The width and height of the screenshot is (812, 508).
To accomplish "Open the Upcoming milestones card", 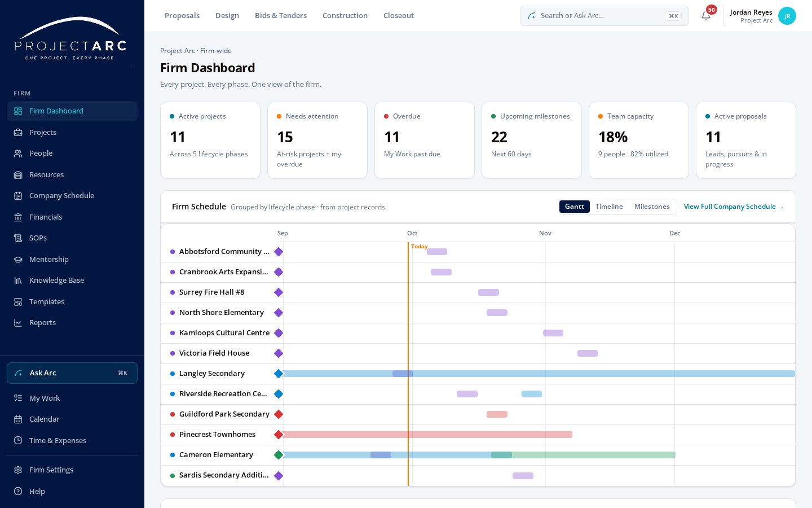I will (x=532, y=140).
